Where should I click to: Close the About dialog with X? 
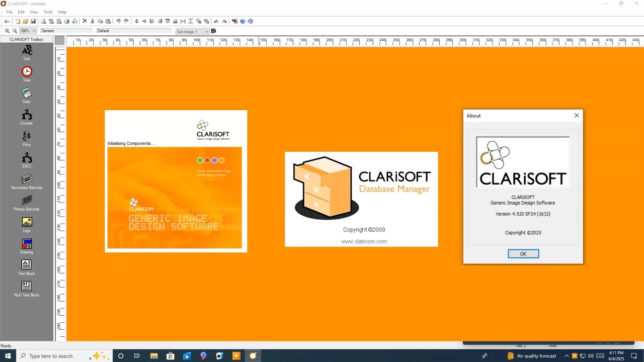pyautogui.click(x=577, y=115)
